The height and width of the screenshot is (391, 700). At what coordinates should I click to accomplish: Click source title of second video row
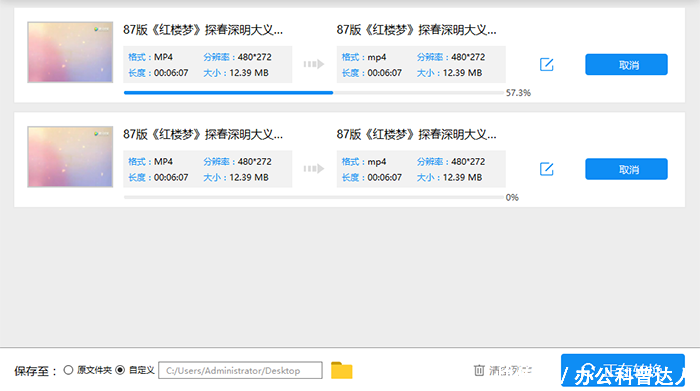(x=203, y=134)
